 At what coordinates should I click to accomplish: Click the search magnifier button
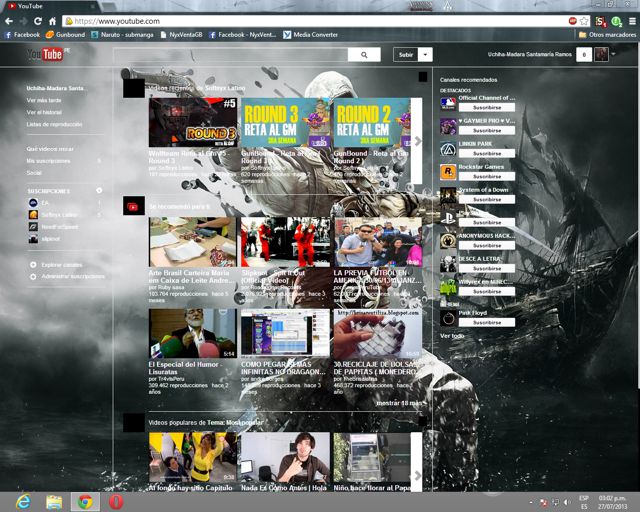364,55
